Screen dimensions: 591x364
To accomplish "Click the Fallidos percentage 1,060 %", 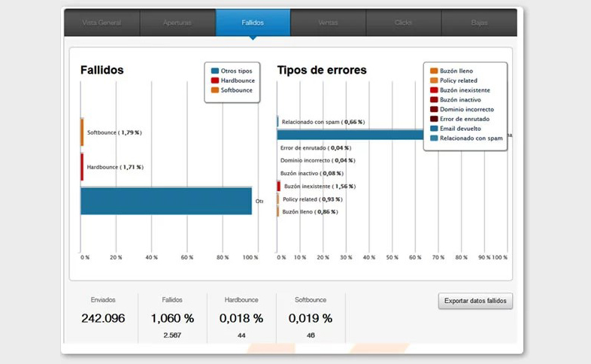I will (172, 318).
